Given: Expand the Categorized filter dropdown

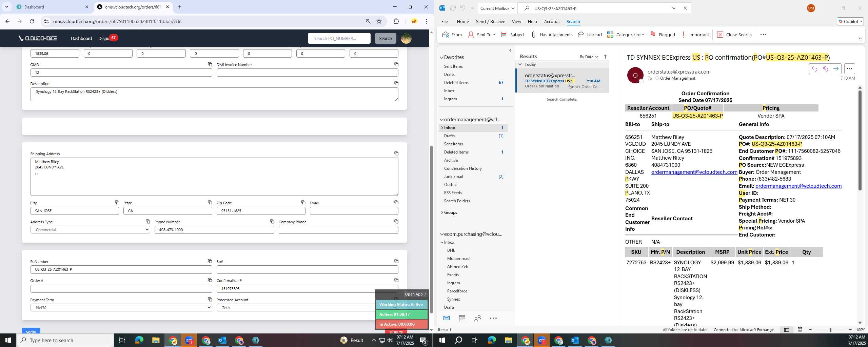Looking at the screenshot, I should (626, 35).
